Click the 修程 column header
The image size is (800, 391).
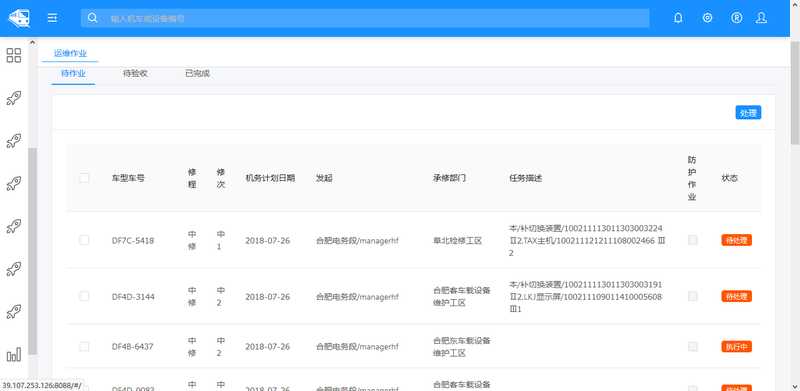click(x=192, y=178)
